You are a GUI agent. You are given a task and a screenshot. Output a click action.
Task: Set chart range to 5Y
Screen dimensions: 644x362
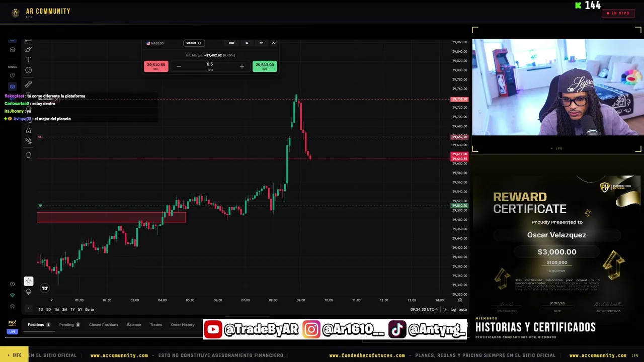pos(80,310)
